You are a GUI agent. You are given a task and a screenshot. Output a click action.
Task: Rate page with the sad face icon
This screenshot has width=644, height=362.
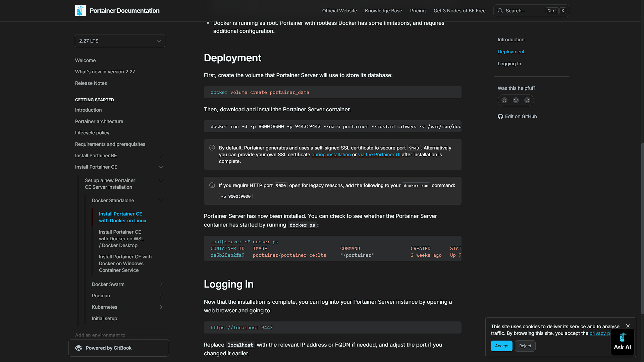[504, 100]
